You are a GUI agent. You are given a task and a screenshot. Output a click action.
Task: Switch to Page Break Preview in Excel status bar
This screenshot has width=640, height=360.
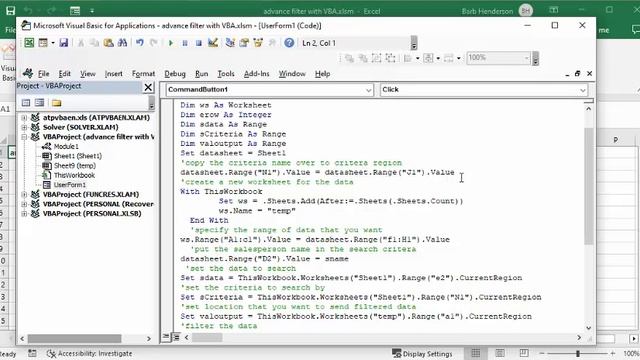[524, 353]
